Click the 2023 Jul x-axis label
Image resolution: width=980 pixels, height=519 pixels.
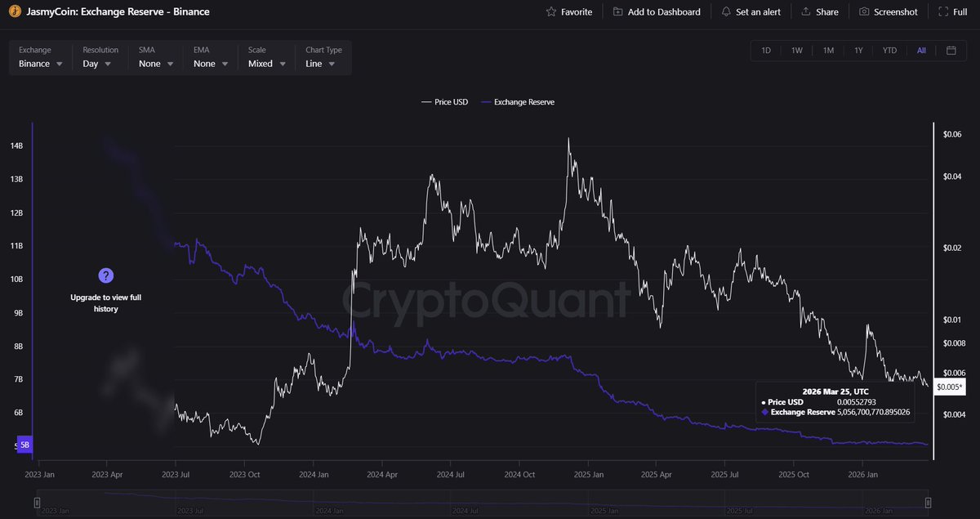(176, 473)
